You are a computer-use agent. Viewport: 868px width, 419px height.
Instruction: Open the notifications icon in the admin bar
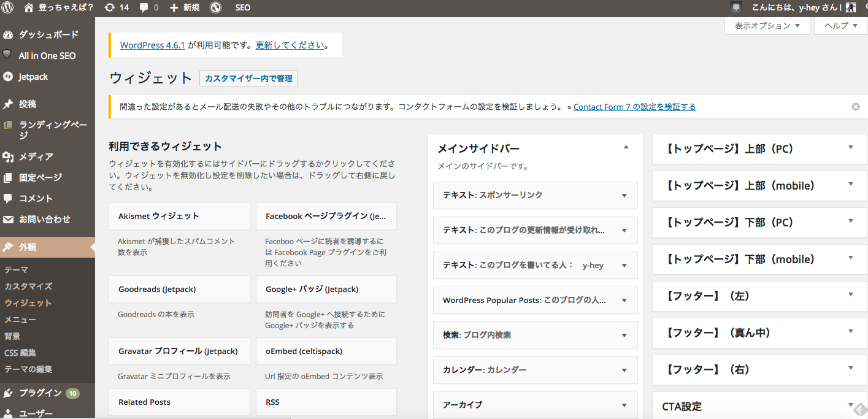click(736, 8)
